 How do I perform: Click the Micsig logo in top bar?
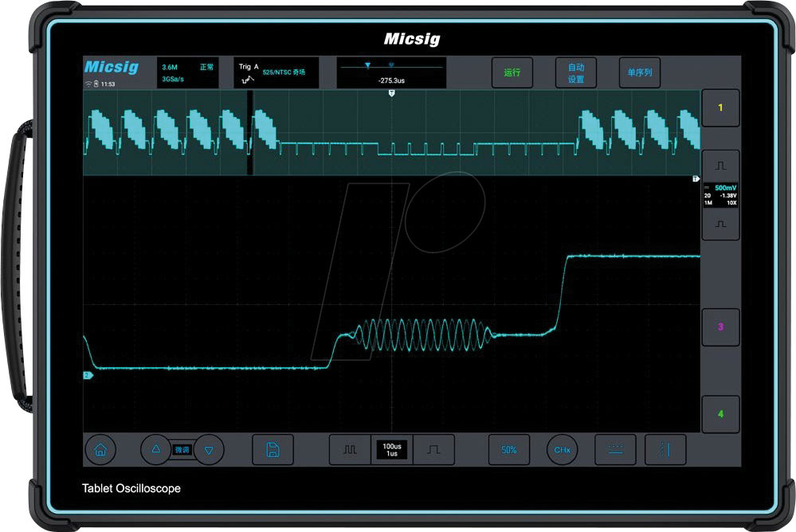coord(112,67)
